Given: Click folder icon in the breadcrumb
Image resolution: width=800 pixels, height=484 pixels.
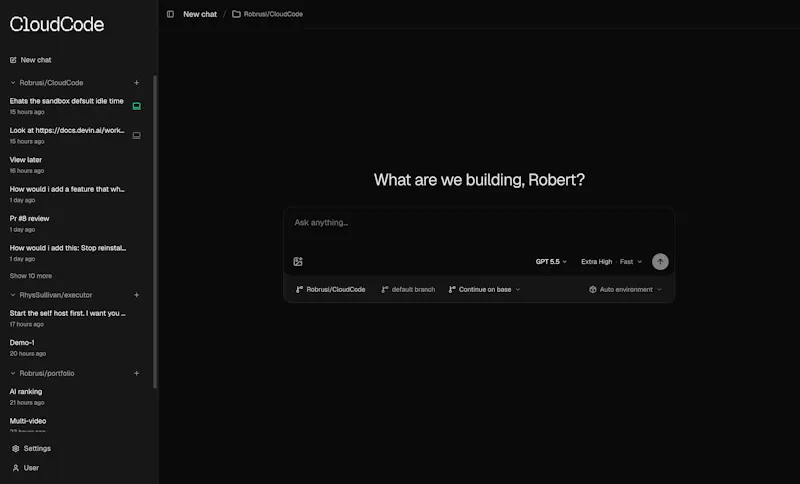Looking at the screenshot, I should tap(236, 14).
